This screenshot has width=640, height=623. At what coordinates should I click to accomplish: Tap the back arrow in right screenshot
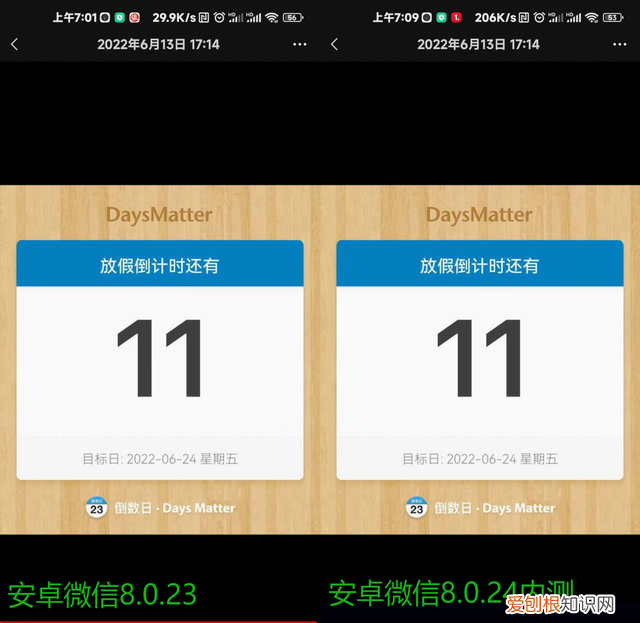point(335,44)
